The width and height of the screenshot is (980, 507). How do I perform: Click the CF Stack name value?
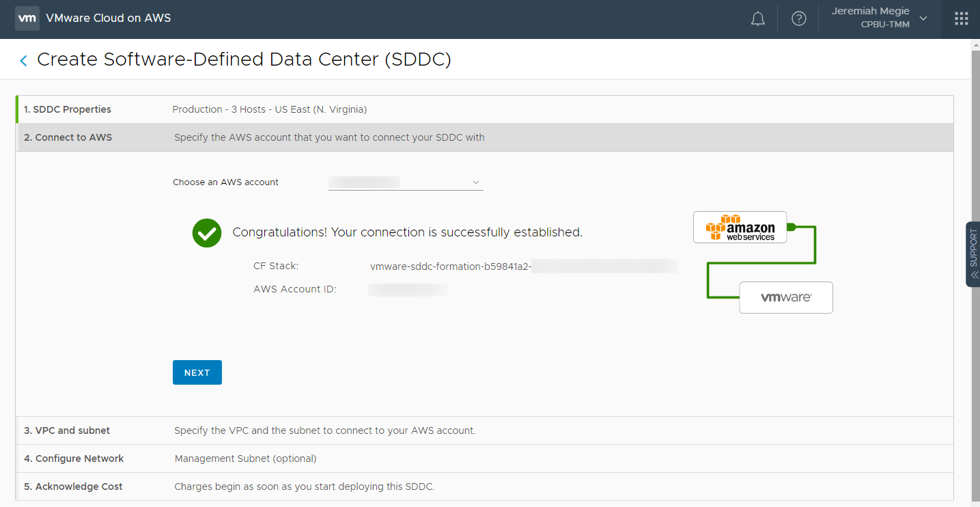click(451, 266)
